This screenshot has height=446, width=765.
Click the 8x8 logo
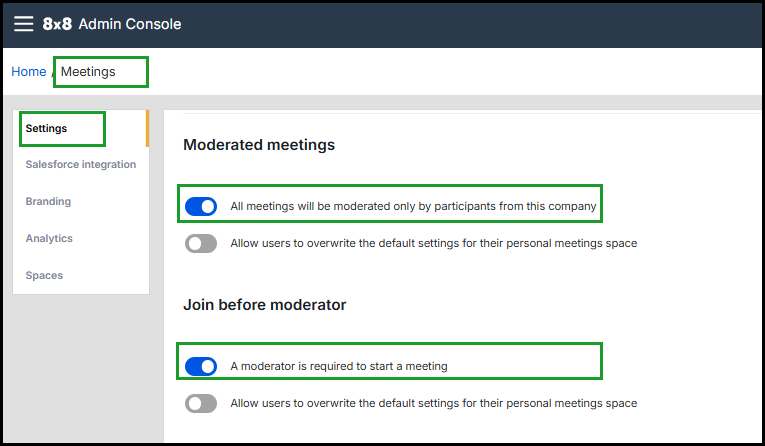pyautogui.click(x=57, y=24)
